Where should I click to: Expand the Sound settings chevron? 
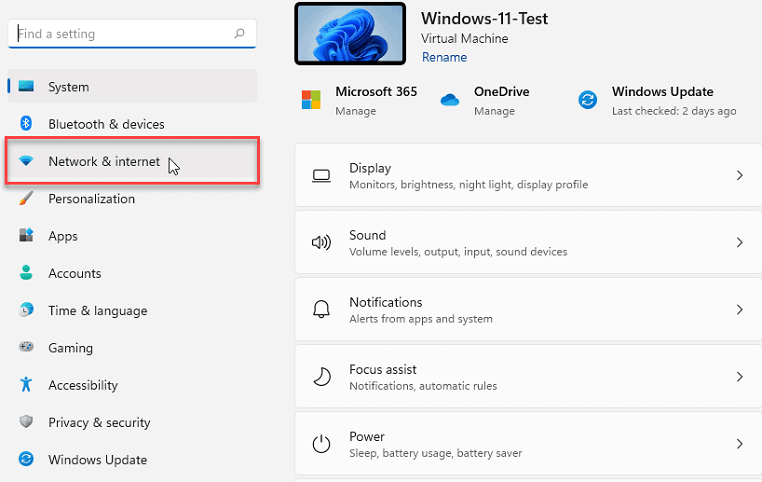click(x=740, y=242)
